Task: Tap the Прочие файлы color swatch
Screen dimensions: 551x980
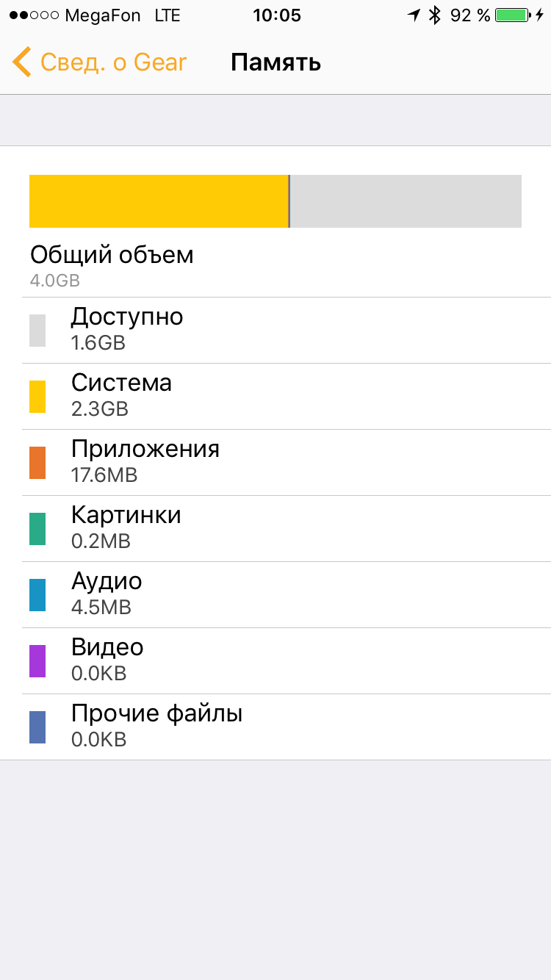Action: pos(37,727)
